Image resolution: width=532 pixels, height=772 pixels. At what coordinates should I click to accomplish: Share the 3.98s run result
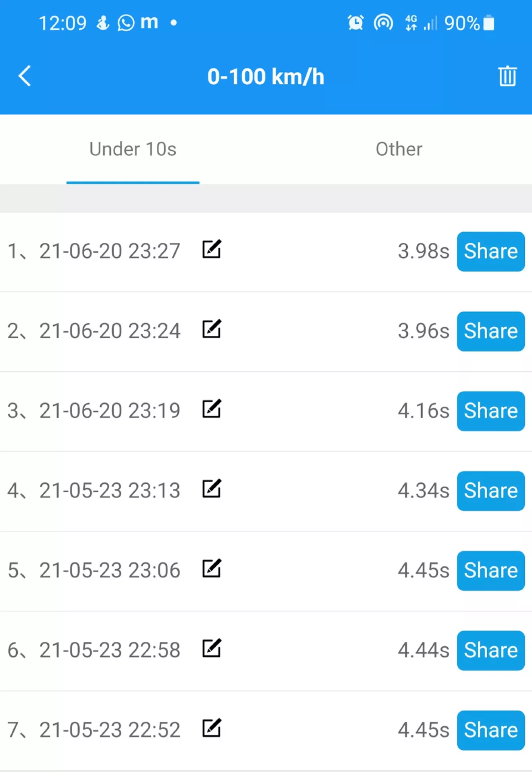click(491, 252)
